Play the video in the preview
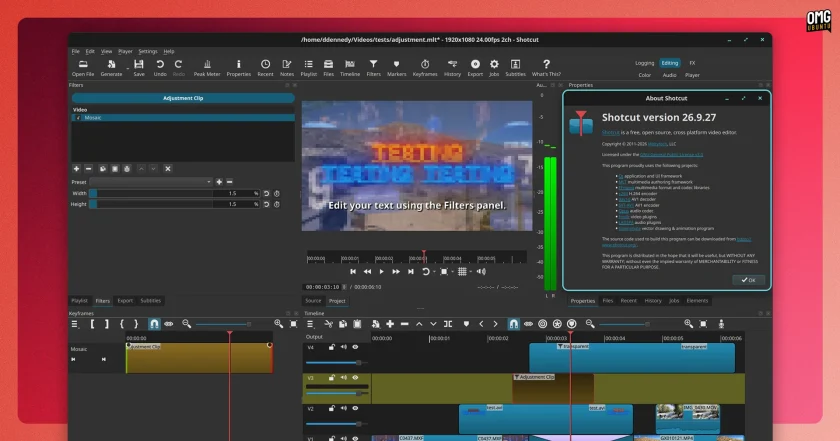 (x=381, y=272)
